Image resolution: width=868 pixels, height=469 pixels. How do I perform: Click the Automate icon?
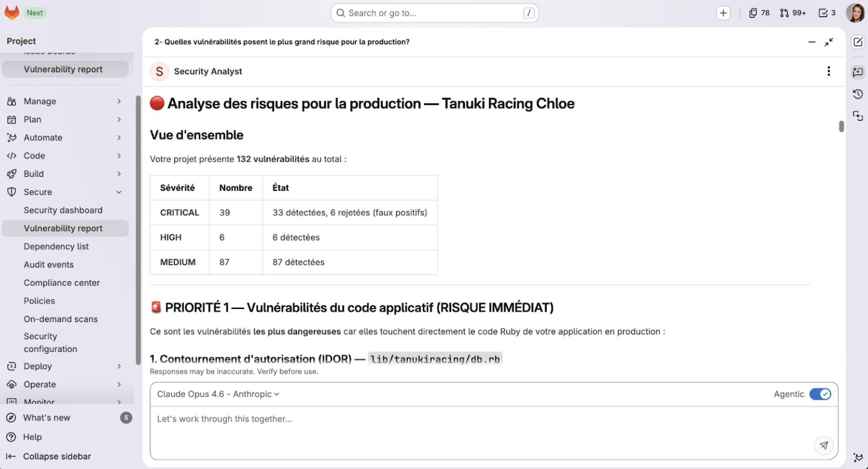(12, 137)
